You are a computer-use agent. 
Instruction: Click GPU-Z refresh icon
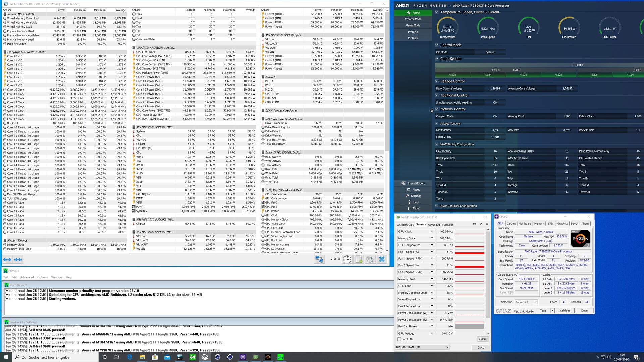tap(481, 224)
